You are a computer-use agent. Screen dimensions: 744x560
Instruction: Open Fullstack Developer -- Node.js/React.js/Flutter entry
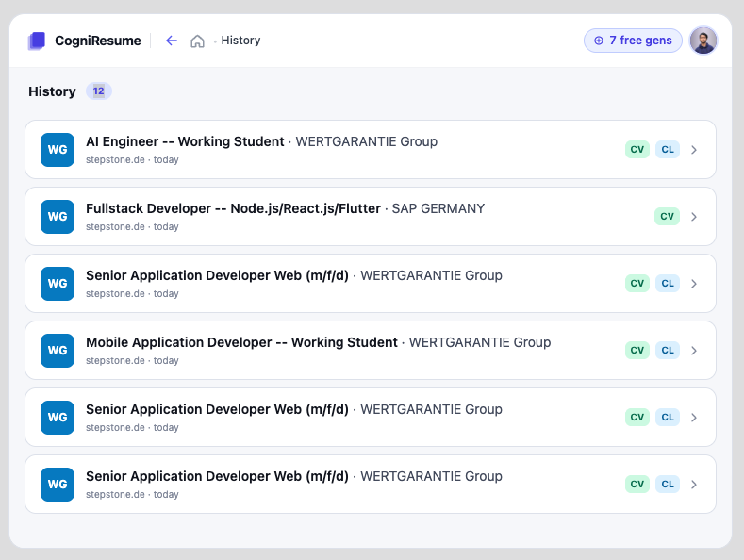370,217
